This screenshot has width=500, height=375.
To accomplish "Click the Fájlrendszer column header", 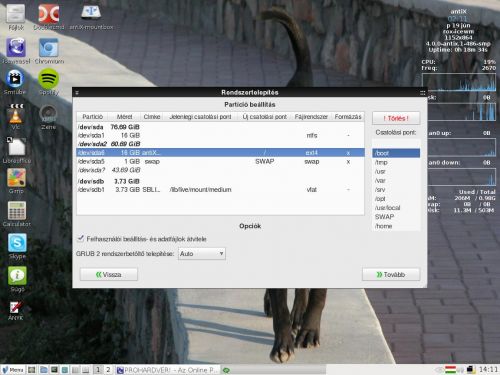I will pyautogui.click(x=311, y=117).
